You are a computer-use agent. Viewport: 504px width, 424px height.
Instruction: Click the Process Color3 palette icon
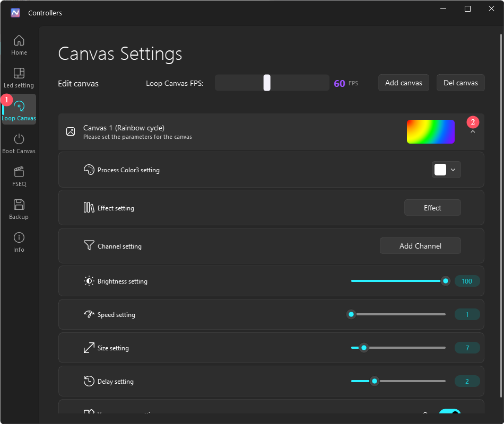click(89, 170)
